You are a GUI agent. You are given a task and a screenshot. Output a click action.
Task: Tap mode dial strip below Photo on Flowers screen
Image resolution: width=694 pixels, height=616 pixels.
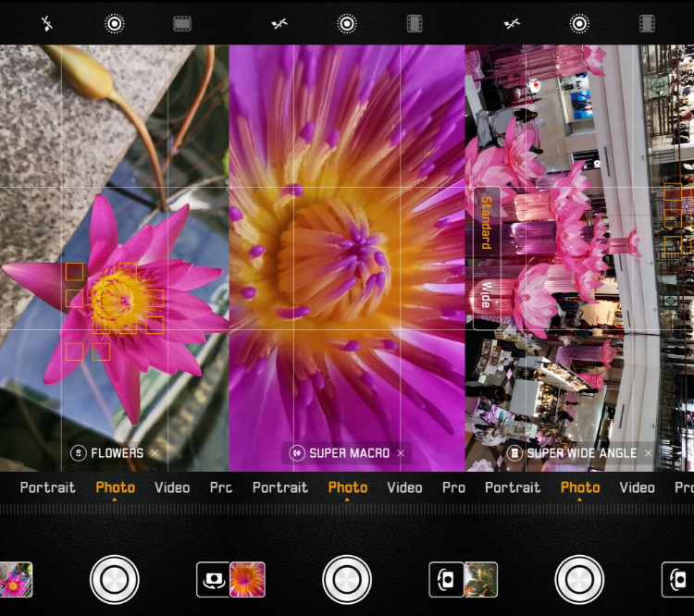click(x=115, y=509)
